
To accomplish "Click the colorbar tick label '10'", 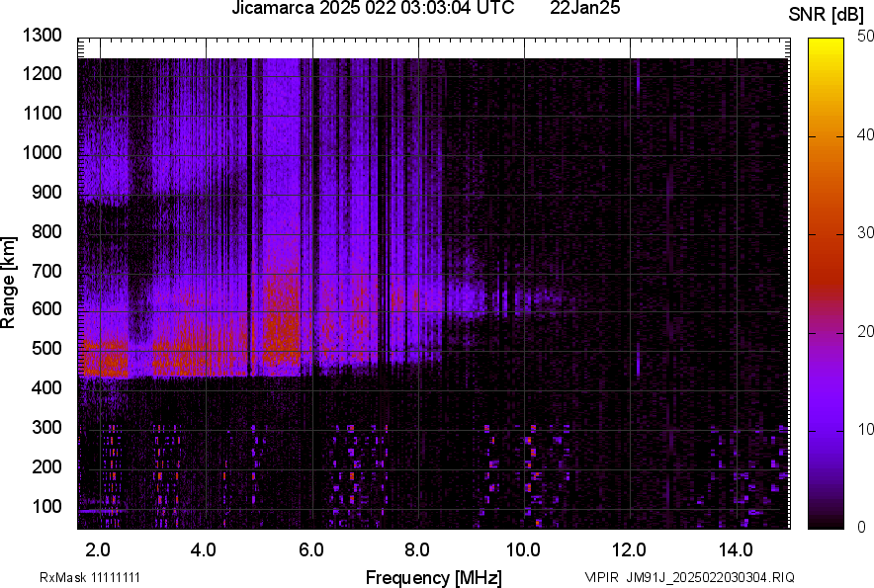I will [866, 429].
